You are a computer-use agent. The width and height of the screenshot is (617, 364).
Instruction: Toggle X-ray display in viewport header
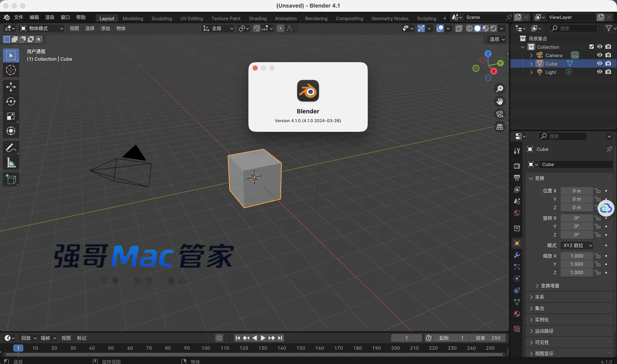coord(459,29)
